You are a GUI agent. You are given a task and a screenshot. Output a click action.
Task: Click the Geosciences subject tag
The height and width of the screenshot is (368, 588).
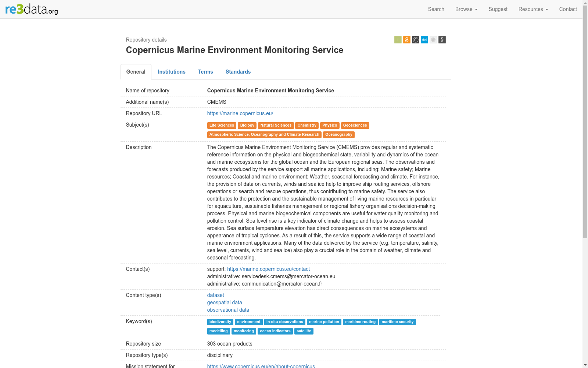click(355, 125)
